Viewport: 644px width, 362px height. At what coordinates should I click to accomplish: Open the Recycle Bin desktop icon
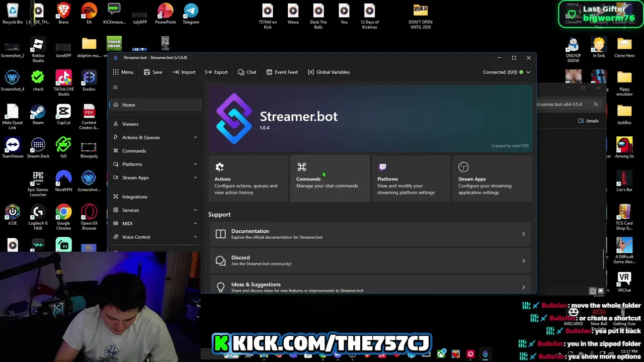pos(13,14)
